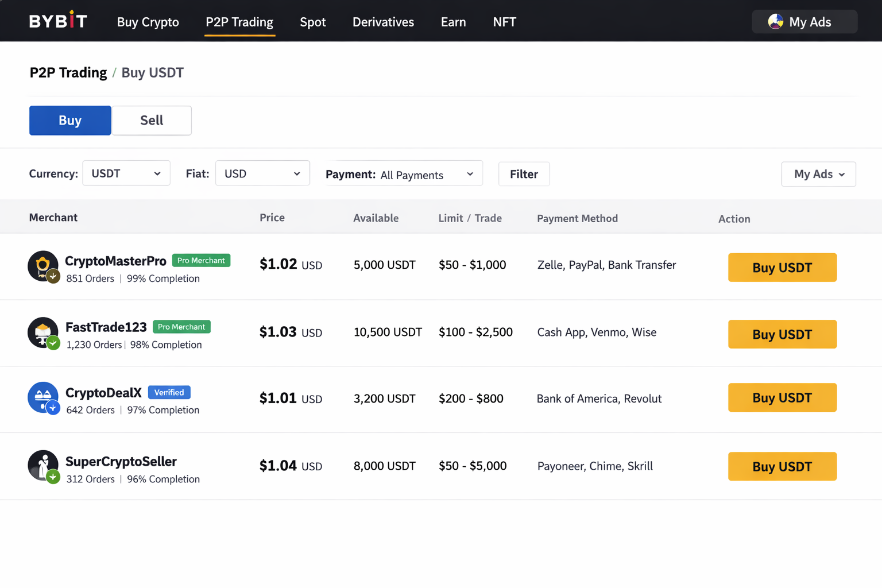Click the My Ads button in the header
Image resolution: width=882 pixels, height=588 pixels.
804,22
